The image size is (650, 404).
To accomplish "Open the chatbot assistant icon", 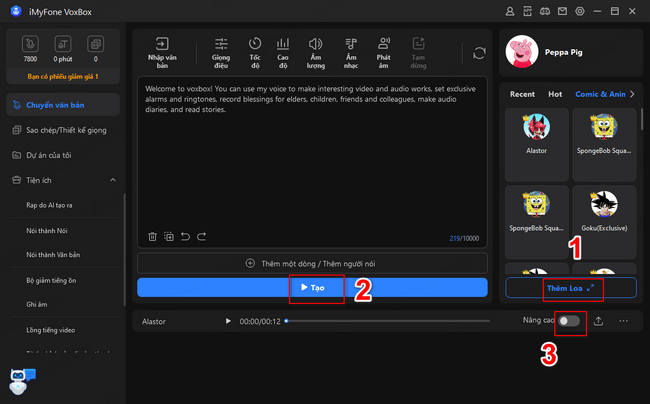I will pyautogui.click(x=22, y=380).
